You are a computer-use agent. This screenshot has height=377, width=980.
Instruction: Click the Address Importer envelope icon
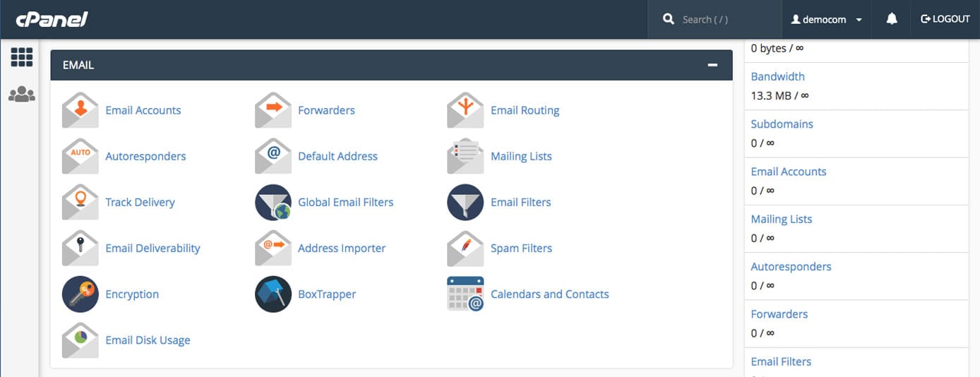[x=273, y=248]
